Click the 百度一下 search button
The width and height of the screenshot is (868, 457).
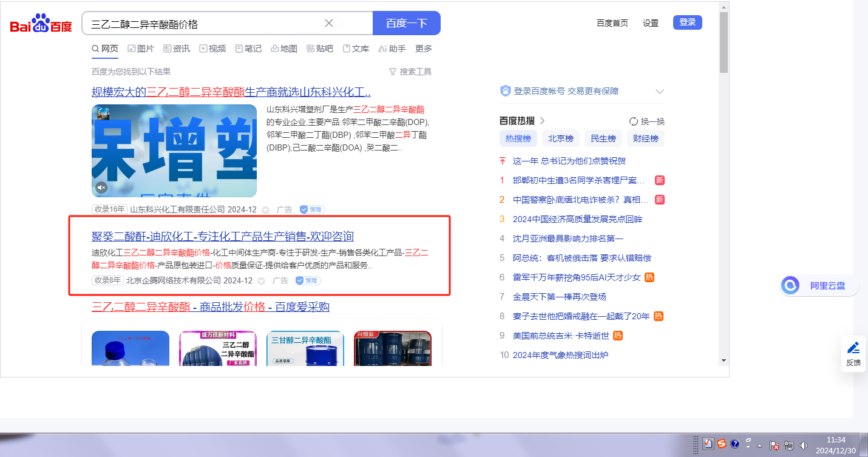(407, 23)
